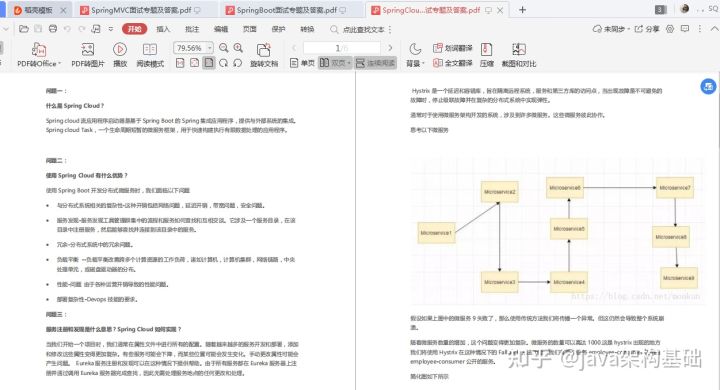Close the SpringCloud pdf tab

(500, 10)
